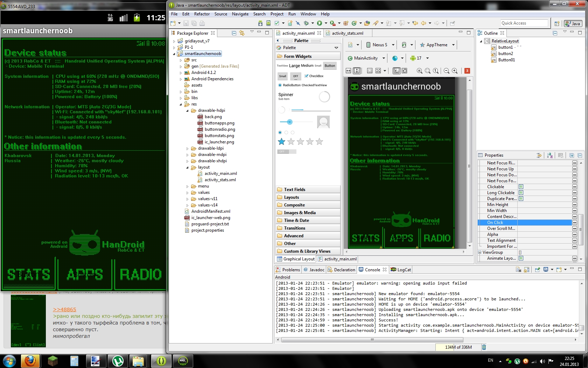
Task: Open the Navigate menu
Action: (240, 14)
